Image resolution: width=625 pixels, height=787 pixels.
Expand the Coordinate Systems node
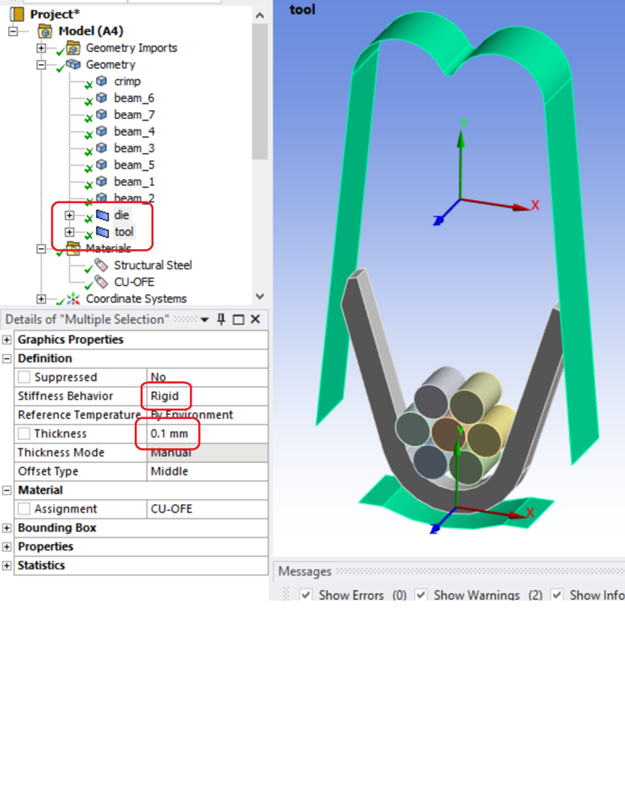coord(41,299)
